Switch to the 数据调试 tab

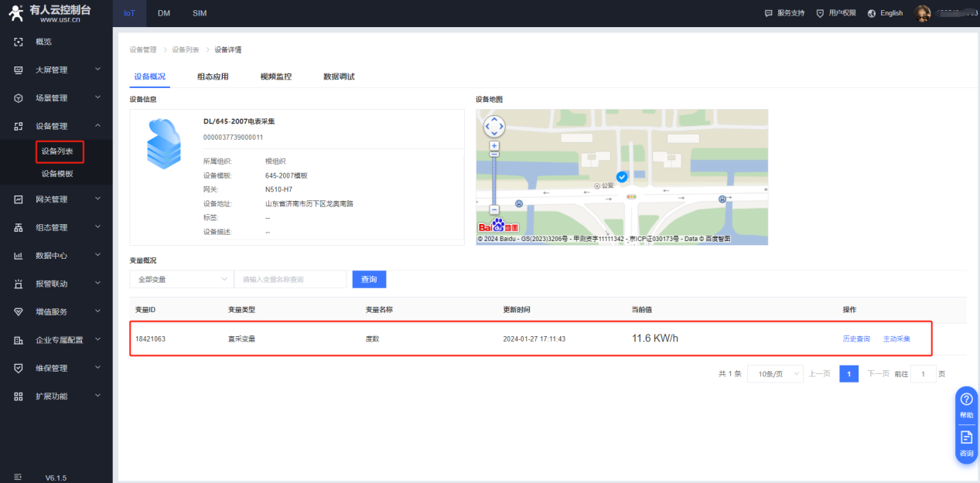coord(339,77)
